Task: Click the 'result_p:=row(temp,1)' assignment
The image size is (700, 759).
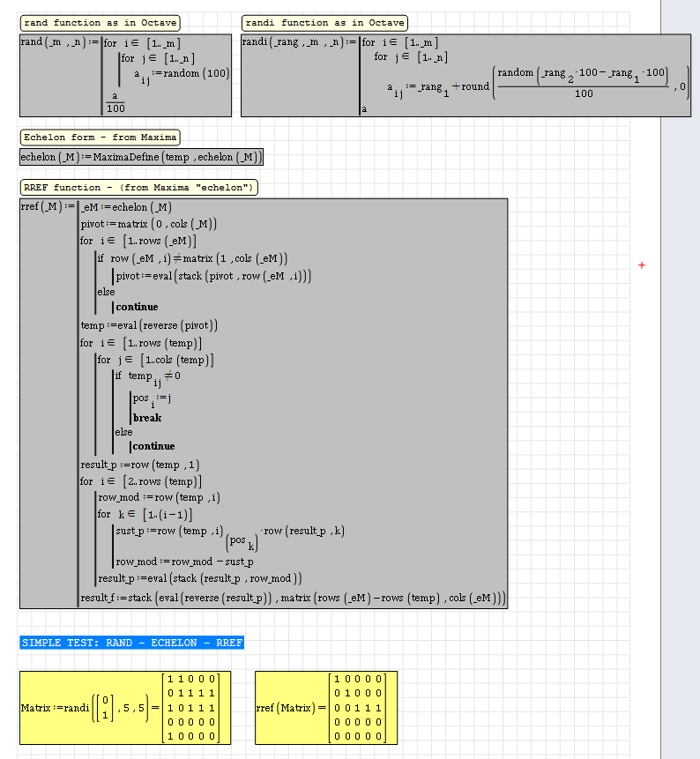Action: pos(139,465)
